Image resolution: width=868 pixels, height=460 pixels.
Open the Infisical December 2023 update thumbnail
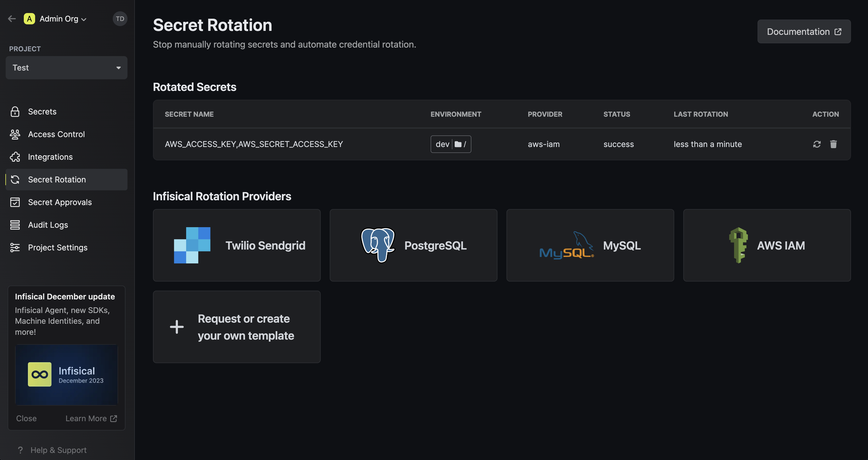(x=66, y=375)
